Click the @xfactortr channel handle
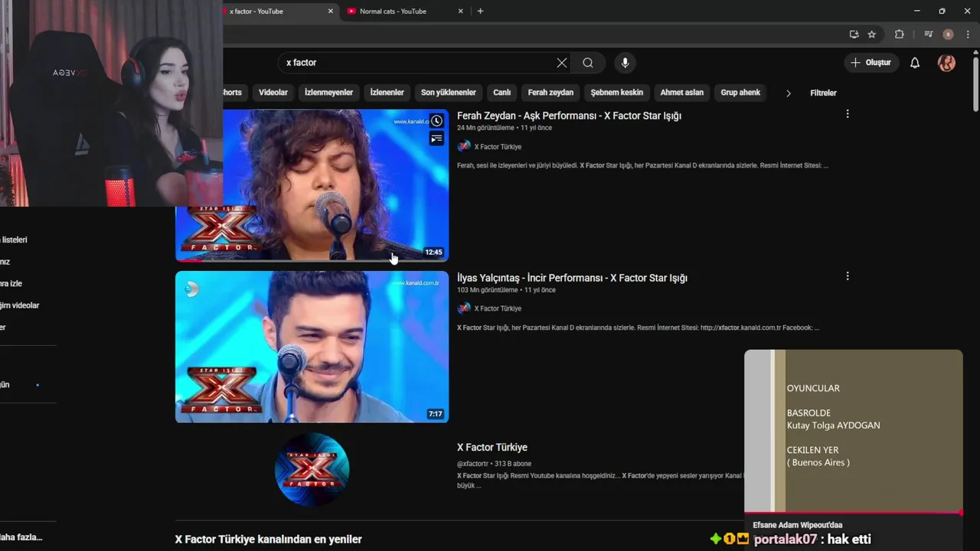This screenshot has height=551, width=980. pos(474,464)
